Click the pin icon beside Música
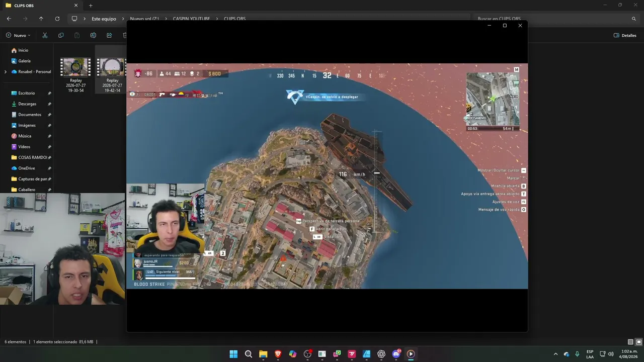Screen dimensions: 644x362 pos(49,136)
